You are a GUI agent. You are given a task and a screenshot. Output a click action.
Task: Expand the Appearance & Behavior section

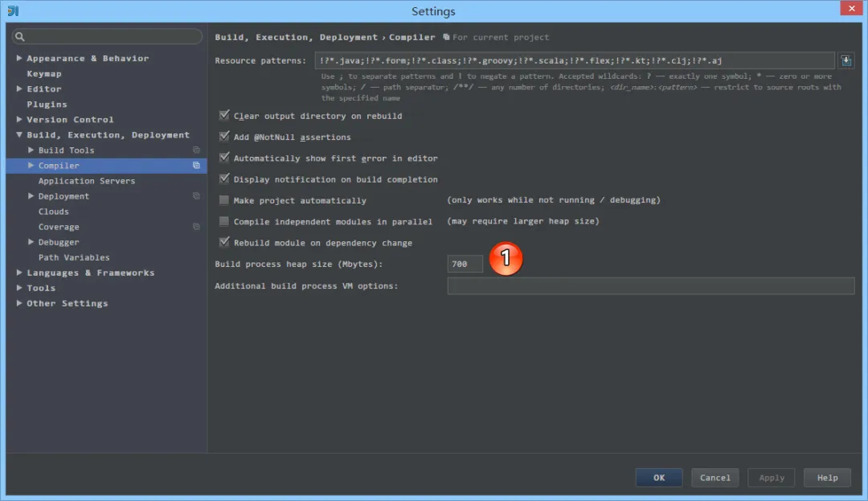click(19, 58)
